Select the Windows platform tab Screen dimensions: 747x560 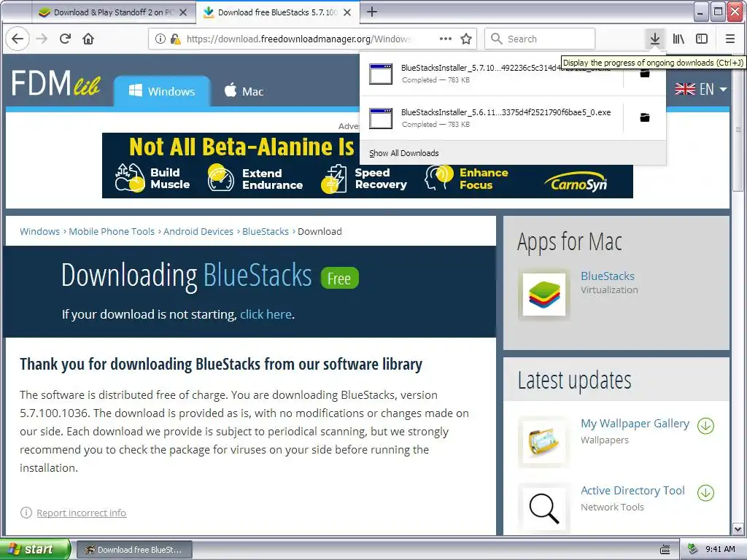162,91
